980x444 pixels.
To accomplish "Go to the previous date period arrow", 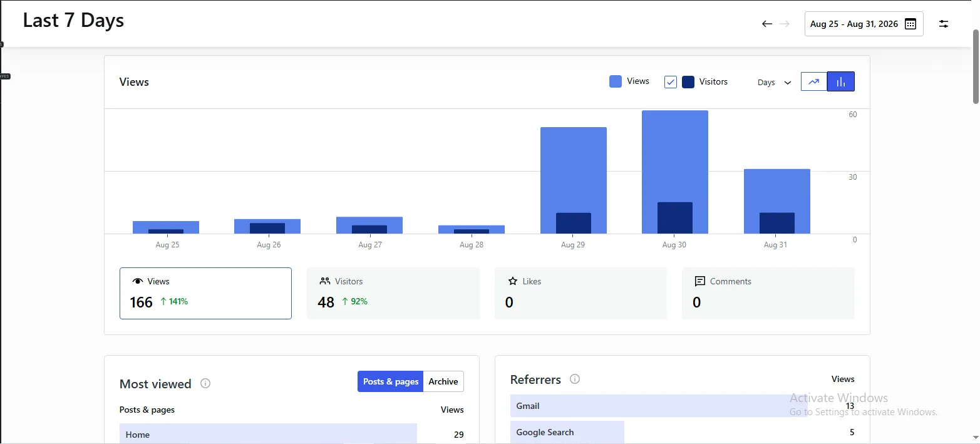I will tap(766, 24).
